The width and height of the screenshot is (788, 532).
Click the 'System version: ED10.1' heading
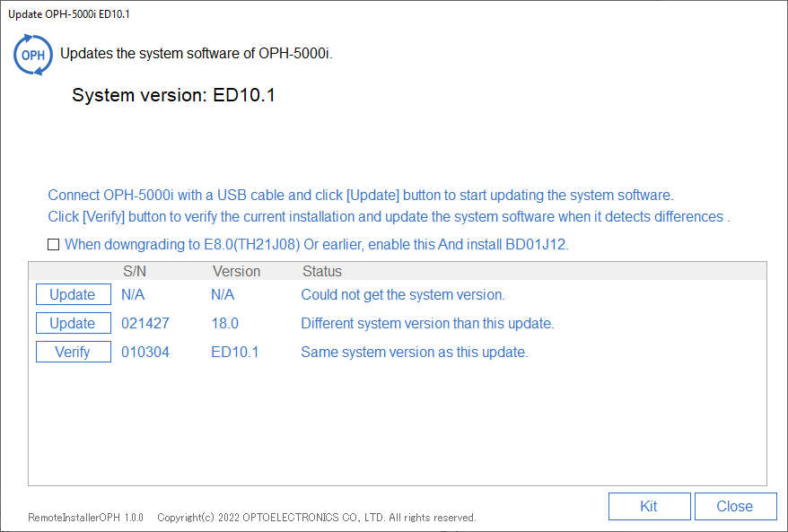point(174,95)
